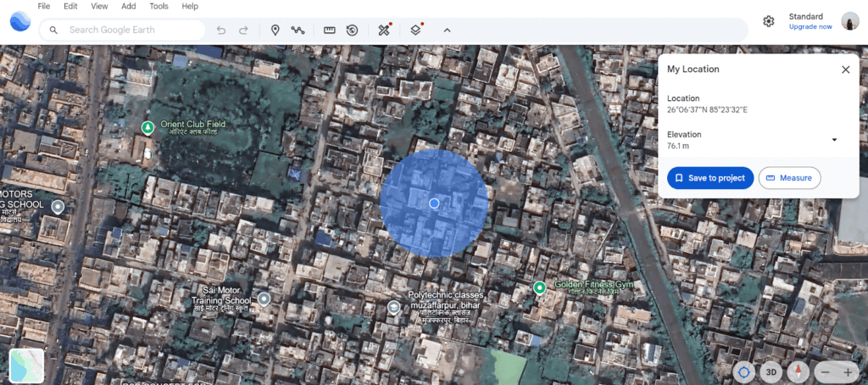The width and height of the screenshot is (868, 385).
Task: Click the map style thumbnail
Action: [x=26, y=365]
